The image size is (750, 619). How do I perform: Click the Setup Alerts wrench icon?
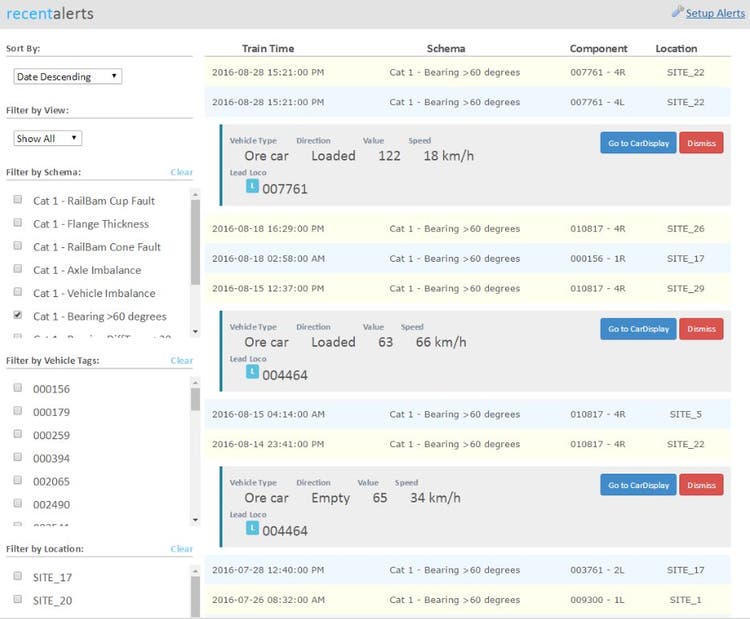[x=677, y=11]
